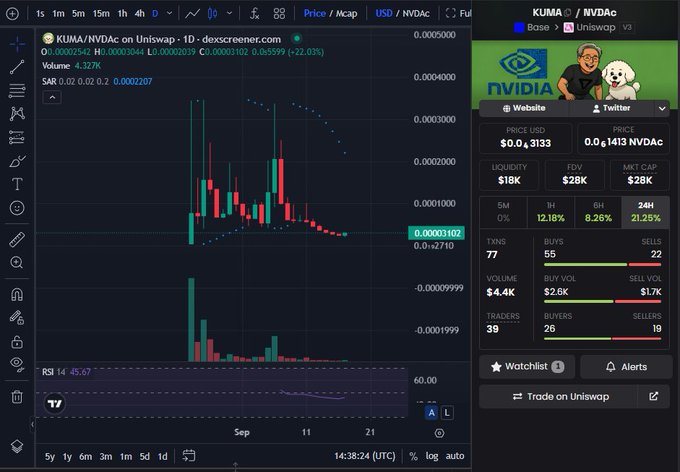680x472 pixels.
Task: Set quote currency to USD
Action: 384,13
